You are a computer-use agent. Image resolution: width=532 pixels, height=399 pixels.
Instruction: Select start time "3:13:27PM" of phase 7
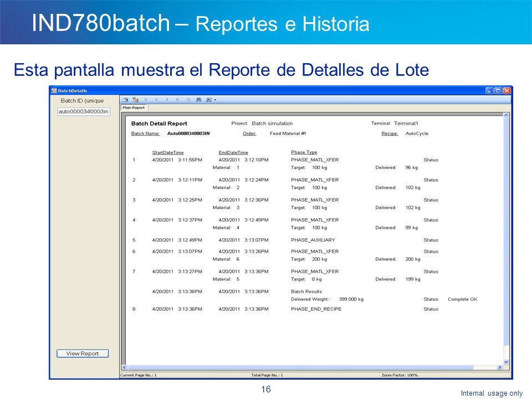pyautogui.click(x=190, y=272)
